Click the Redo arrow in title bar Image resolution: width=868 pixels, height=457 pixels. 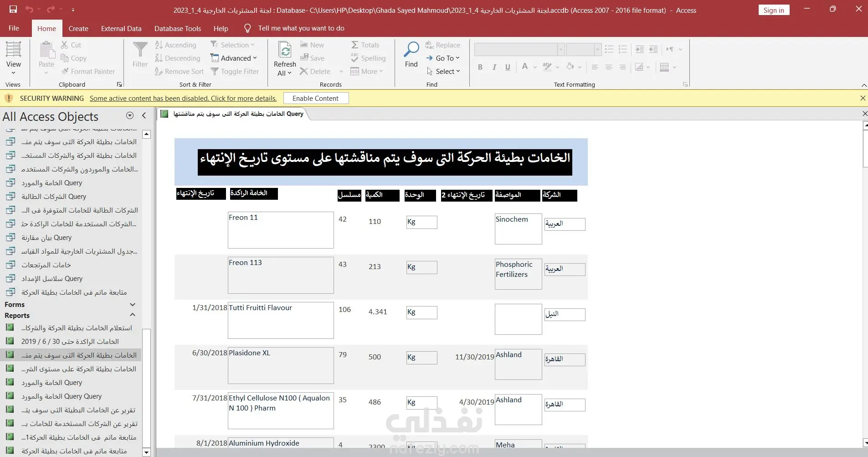(x=51, y=10)
